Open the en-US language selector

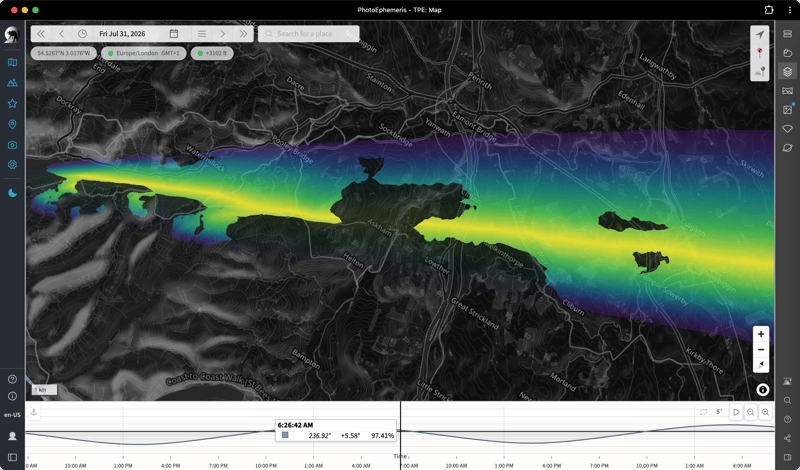(12, 415)
